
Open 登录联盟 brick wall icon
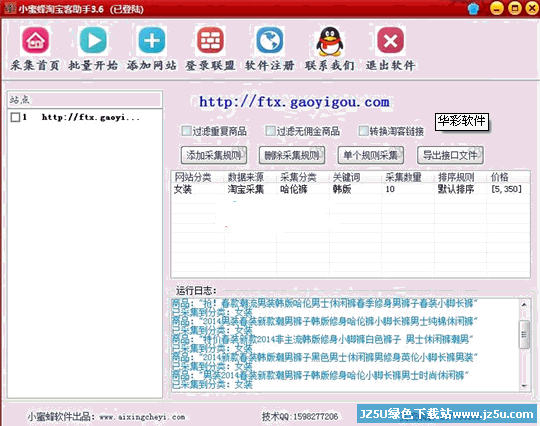210,41
